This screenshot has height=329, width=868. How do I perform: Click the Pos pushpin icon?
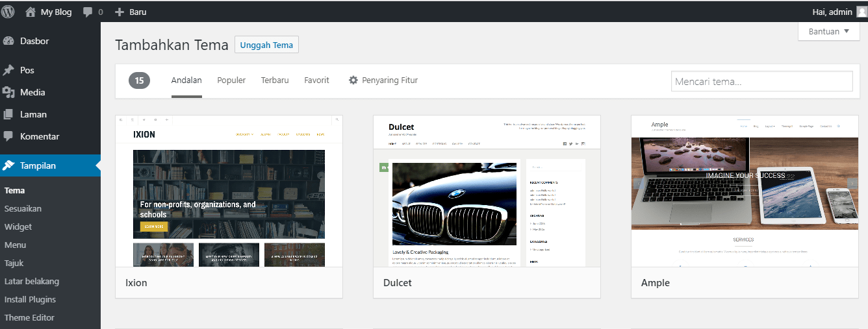(x=8, y=70)
